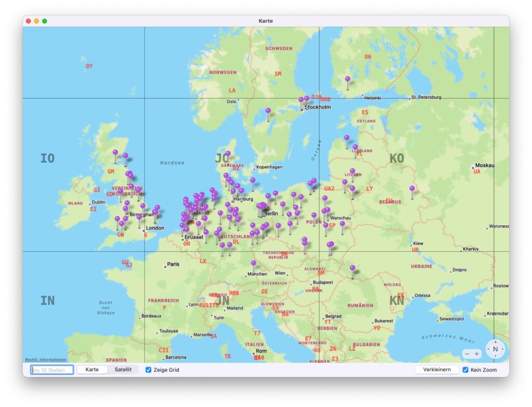Click the Verkleinern button

tap(436, 370)
